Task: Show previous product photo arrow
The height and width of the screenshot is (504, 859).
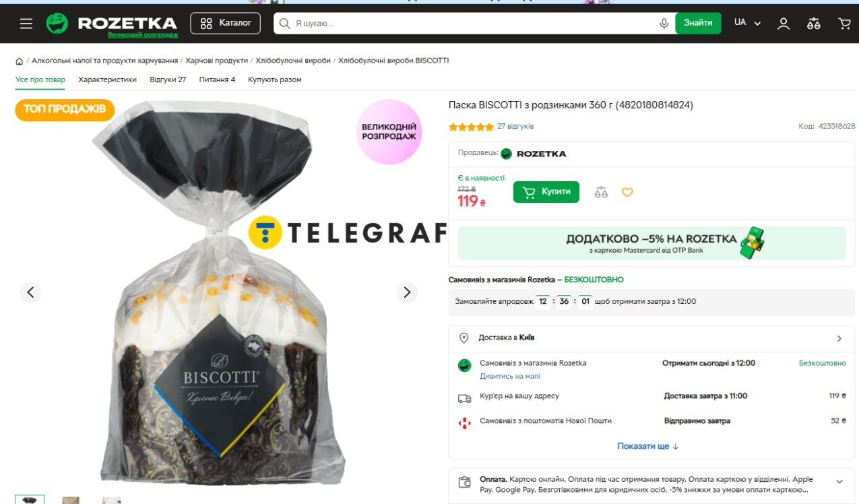Action: point(30,292)
